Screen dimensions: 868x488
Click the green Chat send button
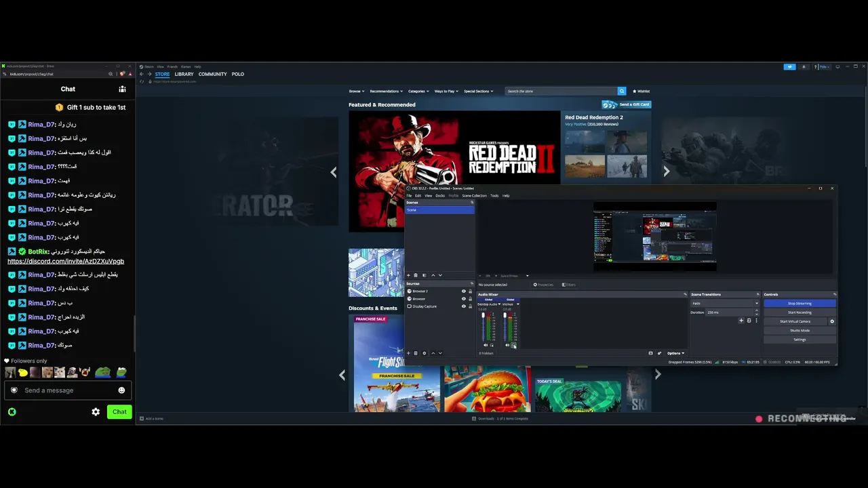pyautogui.click(x=119, y=411)
